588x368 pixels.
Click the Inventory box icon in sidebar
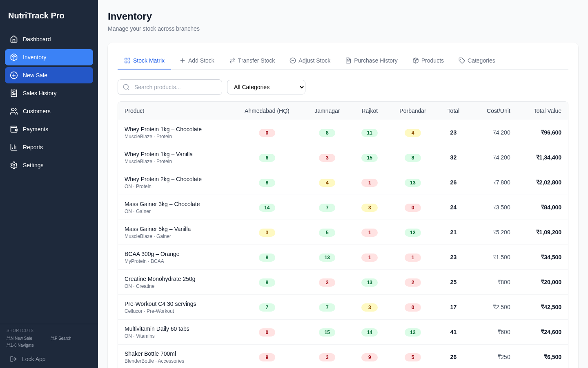click(14, 57)
